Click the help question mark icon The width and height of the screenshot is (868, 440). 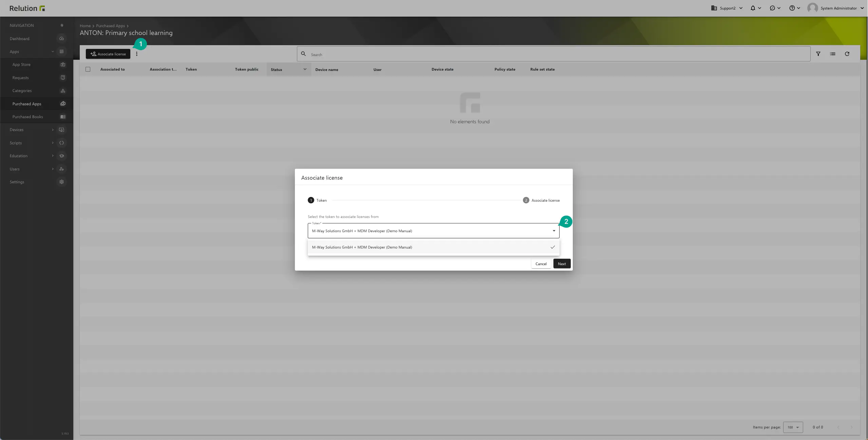(x=792, y=8)
